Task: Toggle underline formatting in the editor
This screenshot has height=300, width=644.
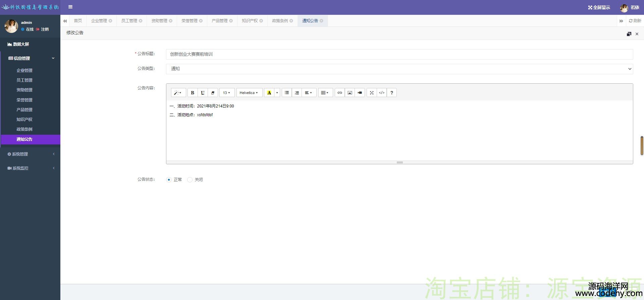Action: coord(203,93)
